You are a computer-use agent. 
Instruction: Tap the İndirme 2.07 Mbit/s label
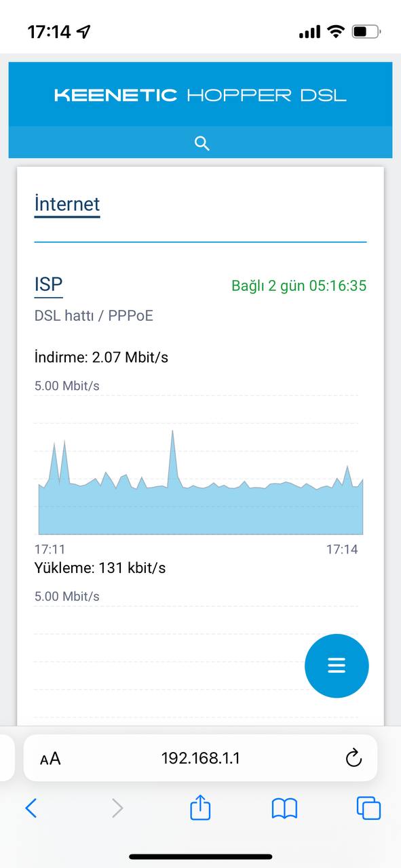101,357
